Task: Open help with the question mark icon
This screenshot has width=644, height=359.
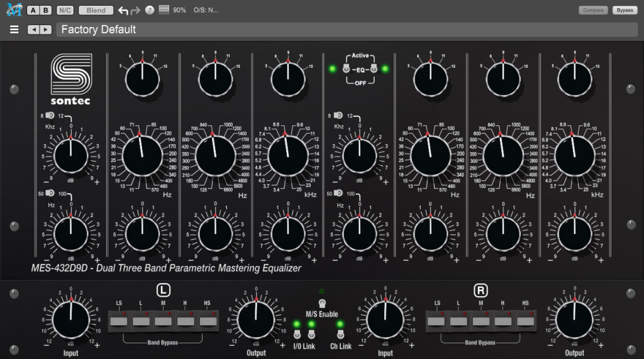Action: coord(150,10)
